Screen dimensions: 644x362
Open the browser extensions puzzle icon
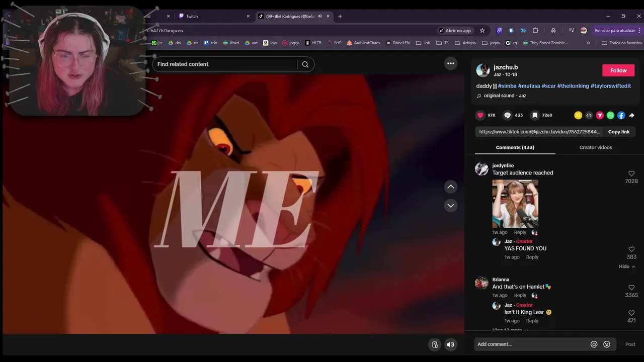(x=535, y=30)
